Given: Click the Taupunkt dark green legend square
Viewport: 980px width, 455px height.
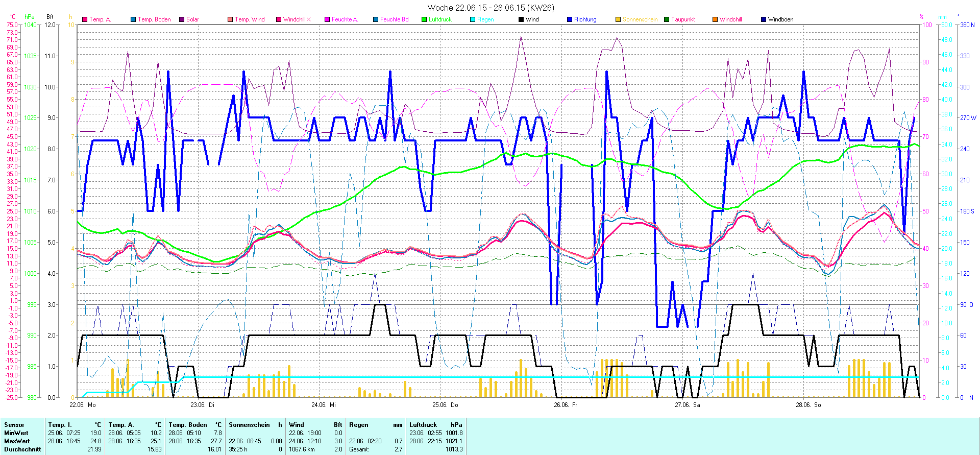Looking at the screenshot, I should (x=667, y=19).
